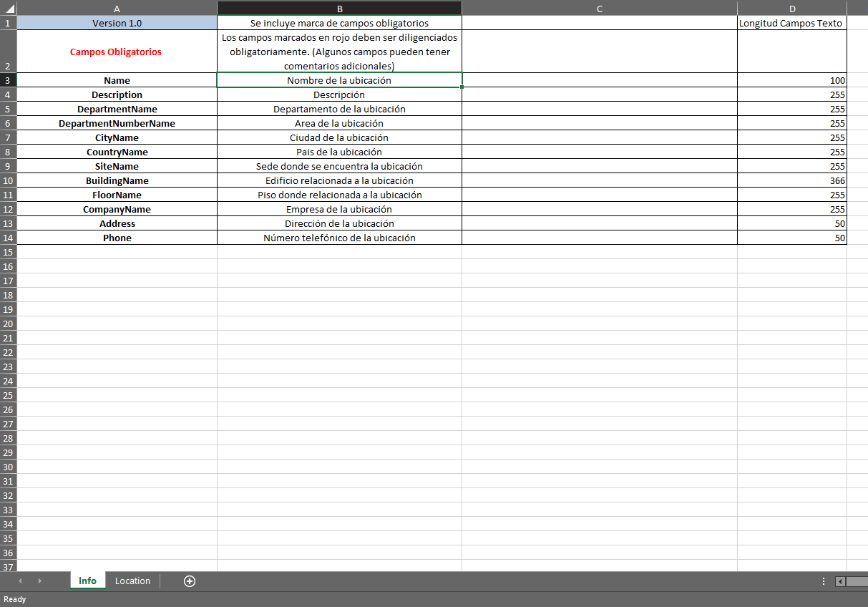Click red 'Campos Obligatorios' cell
This screenshot has width=868, height=607.
coord(117,52)
